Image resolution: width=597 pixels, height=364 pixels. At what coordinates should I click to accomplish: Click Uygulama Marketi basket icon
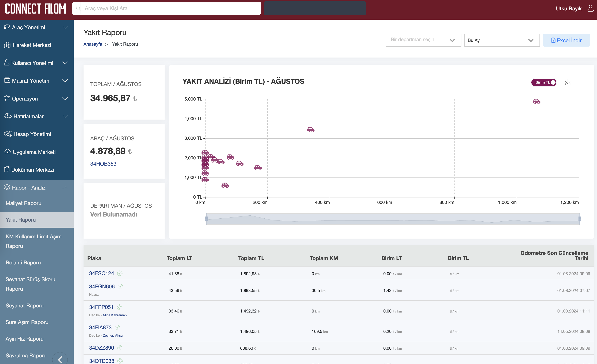[x=8, y=152]
